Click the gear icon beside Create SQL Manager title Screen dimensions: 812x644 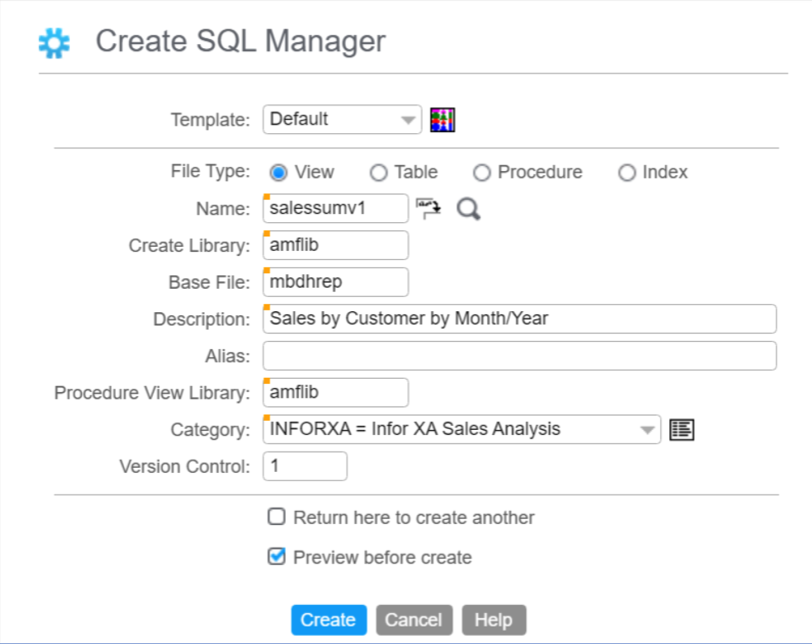pos(53,41)
